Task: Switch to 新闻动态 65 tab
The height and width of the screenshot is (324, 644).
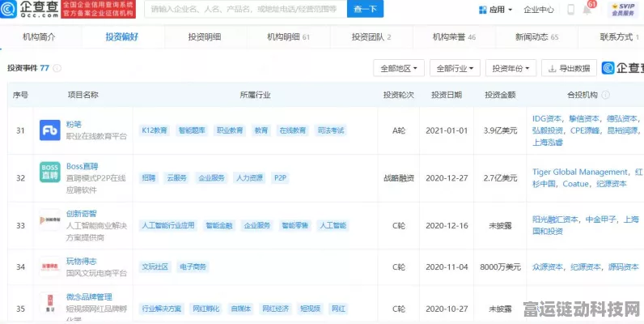Action: coord(537,37)
